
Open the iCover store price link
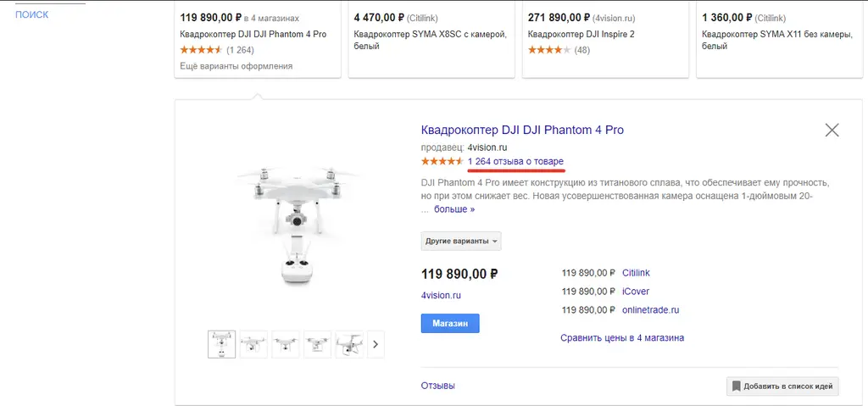click(636, 292)
